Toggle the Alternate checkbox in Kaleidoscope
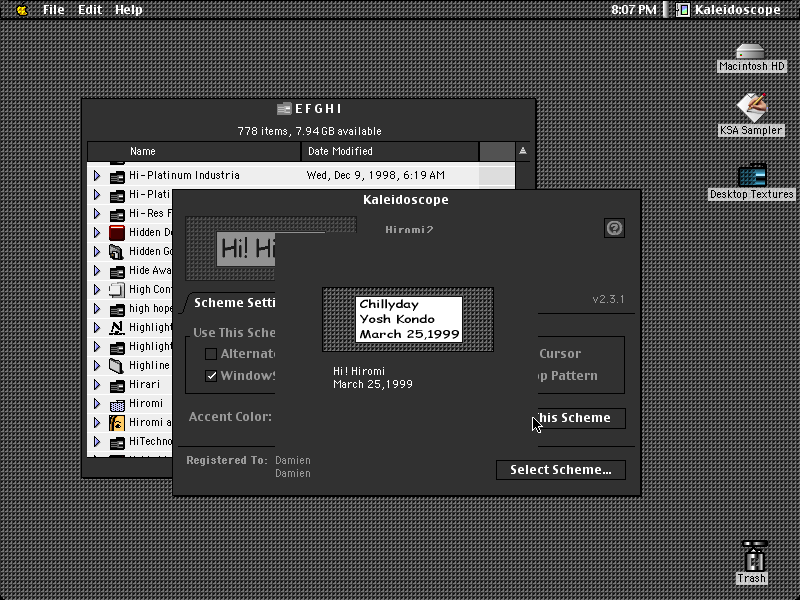The height and width of the screenshot is (600, 800). click(x=211, y=354)
